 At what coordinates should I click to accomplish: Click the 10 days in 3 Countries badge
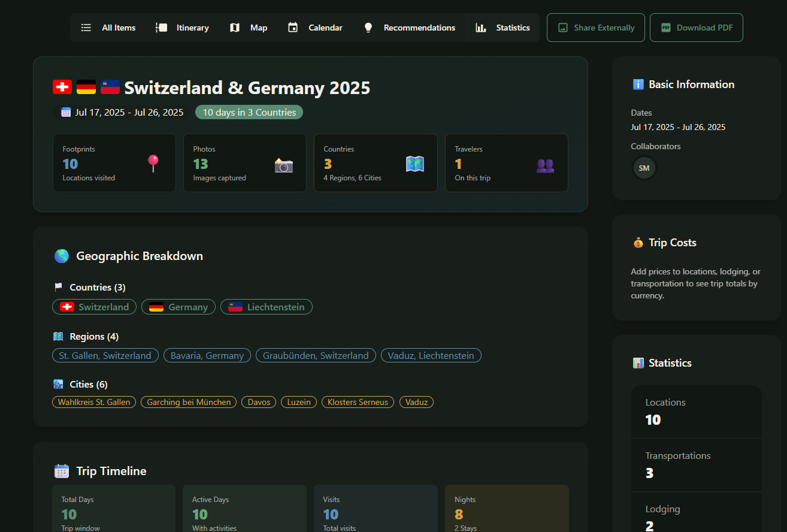(x=249, y=112)
